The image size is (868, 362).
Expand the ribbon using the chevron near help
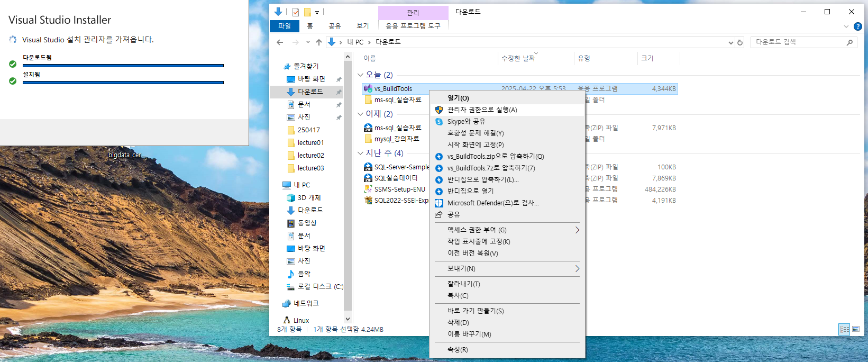846,26
